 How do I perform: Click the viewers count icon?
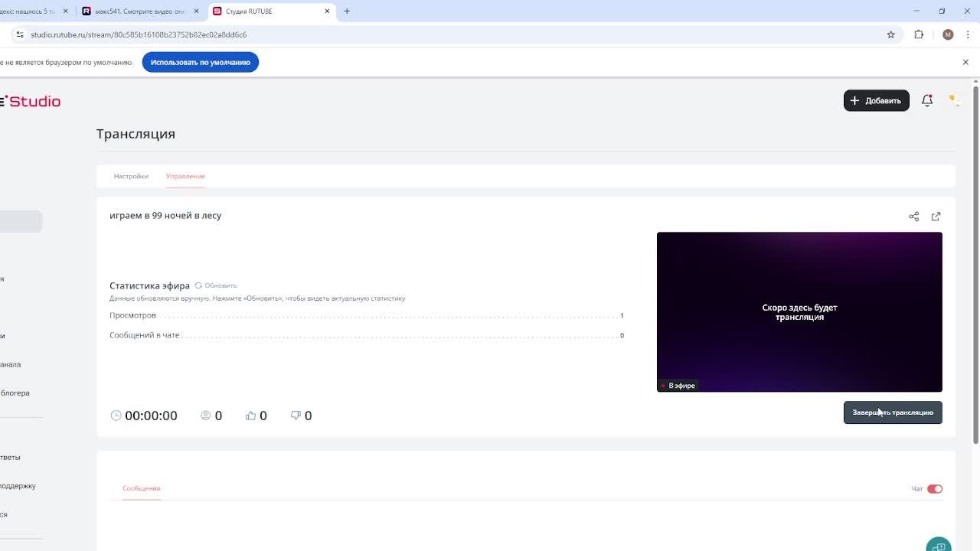pos(205,416)
